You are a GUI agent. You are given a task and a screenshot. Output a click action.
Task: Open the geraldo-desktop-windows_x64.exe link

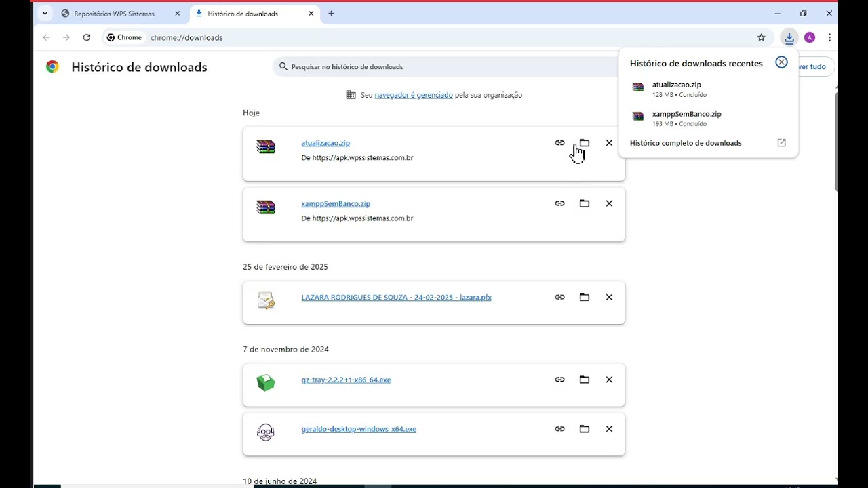359,429
